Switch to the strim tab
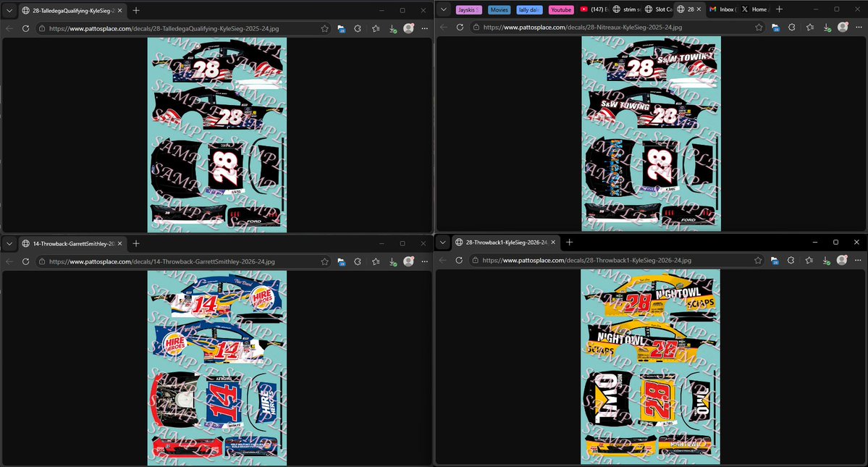 click(x=625, y=9)
